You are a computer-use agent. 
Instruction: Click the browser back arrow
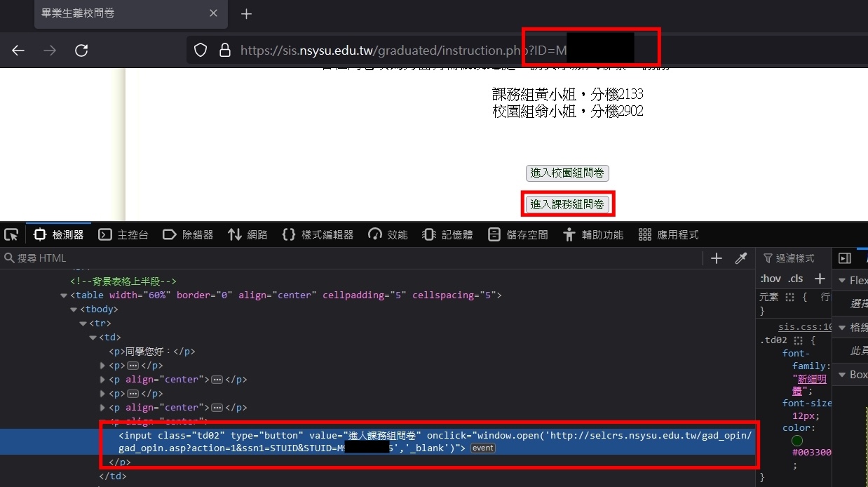click(x=18, y=50)
